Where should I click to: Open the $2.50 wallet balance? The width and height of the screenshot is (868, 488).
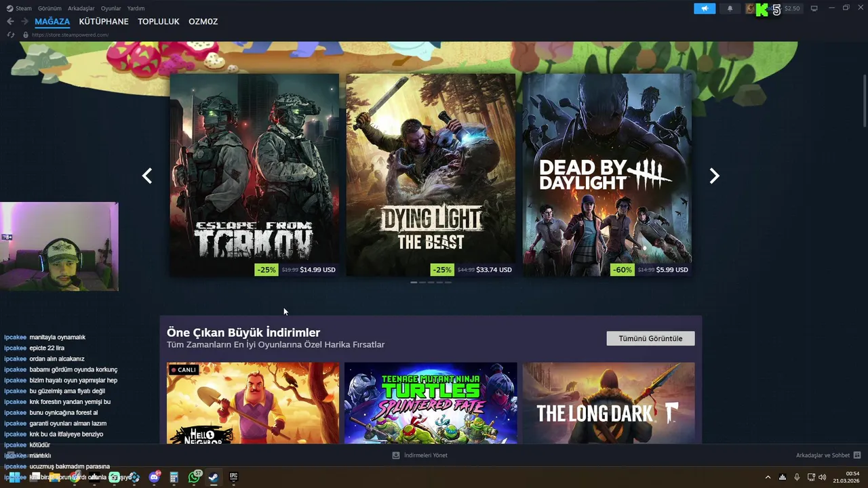pos(792,8)
